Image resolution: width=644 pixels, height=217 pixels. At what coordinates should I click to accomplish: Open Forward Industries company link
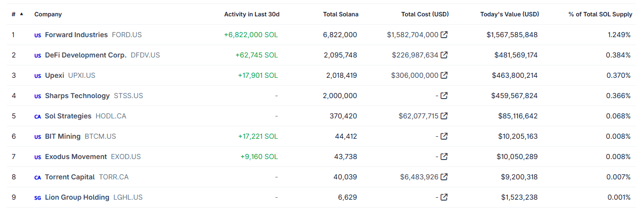pyautogui.click(x=76, y=35)
